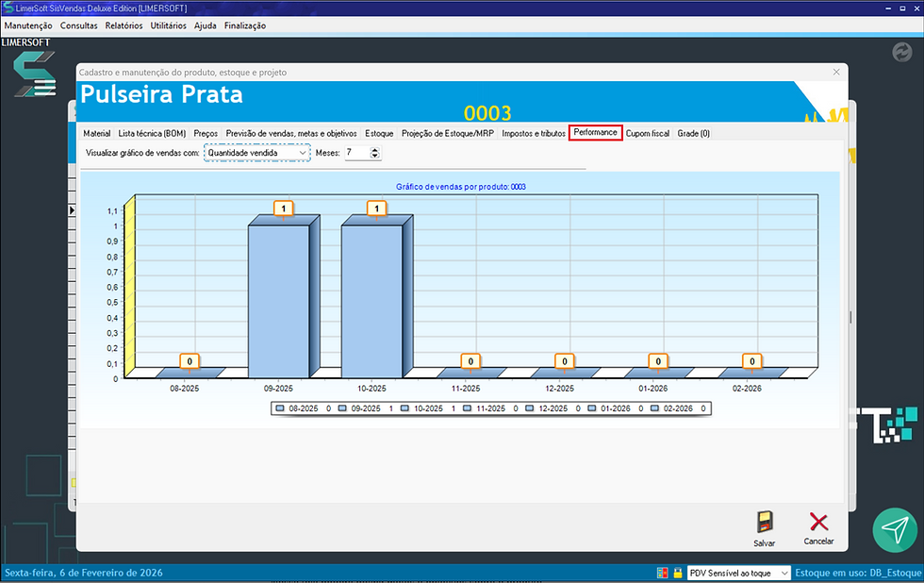The image size is (924, 583).
Task: Click the green paper plane send icon
Action: (895, 530)
